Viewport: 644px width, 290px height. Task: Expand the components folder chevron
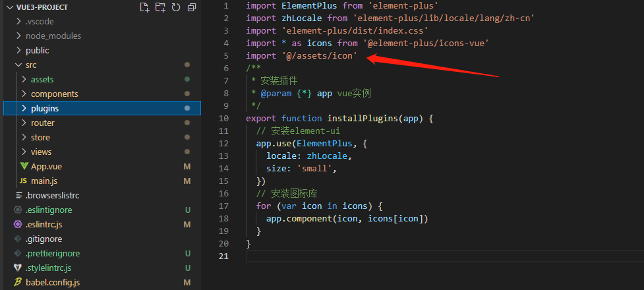click(x=24, y=94)
